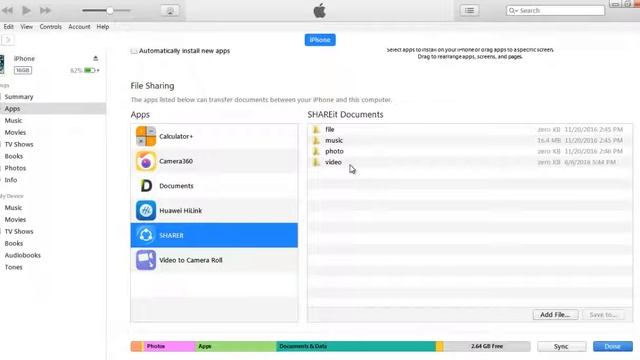The width and height of the screenshot is (640, 360).
Task: Click the Documents app icon
Action: point(146,186)
